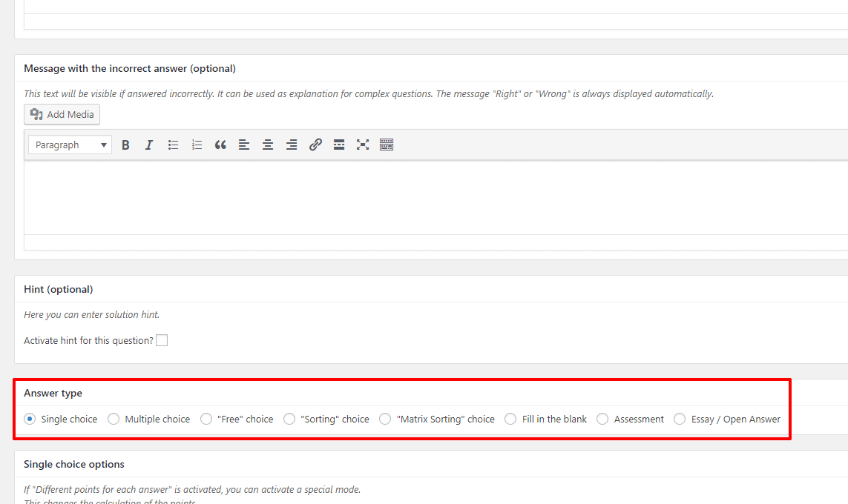This screenshot has height=504, width=848.
Task: Select Single choice answer type
Action: [x=30, y=419]
